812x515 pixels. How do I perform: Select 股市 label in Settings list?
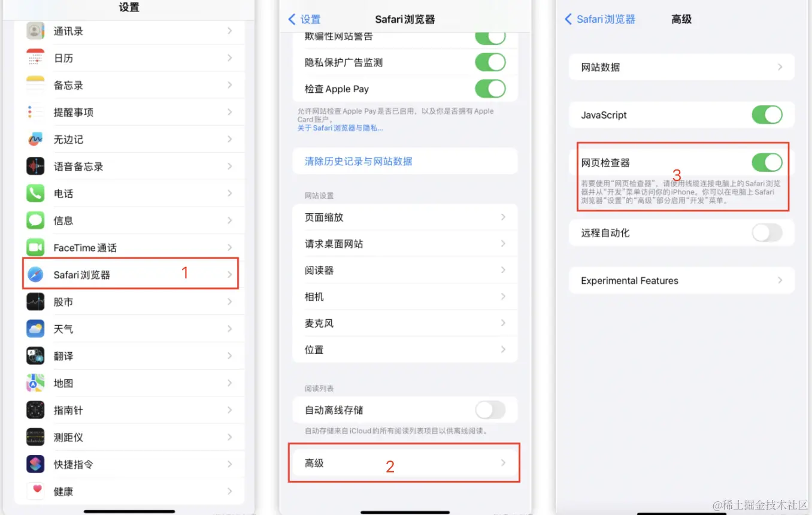(63, 302)
